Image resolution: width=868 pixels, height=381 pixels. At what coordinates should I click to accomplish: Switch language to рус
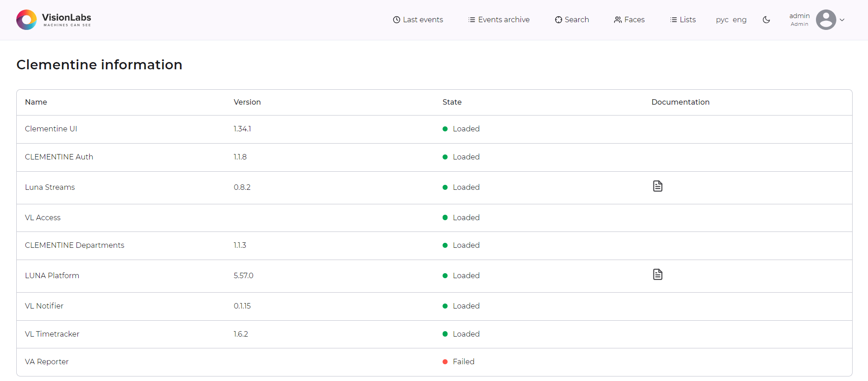[722, 20]
